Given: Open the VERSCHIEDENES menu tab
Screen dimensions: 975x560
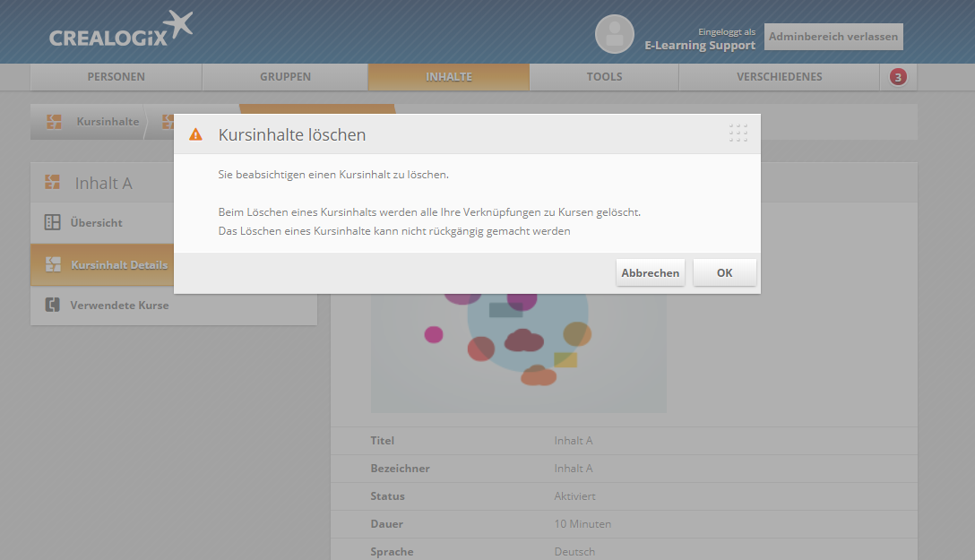Looking at the screenshot, I should pyautogui.click(x=779, y=77).
